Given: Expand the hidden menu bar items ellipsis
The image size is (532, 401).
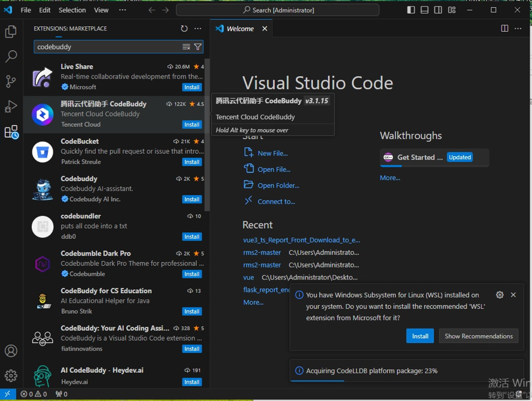Looking at the screenshot, I should coord(123,10).
